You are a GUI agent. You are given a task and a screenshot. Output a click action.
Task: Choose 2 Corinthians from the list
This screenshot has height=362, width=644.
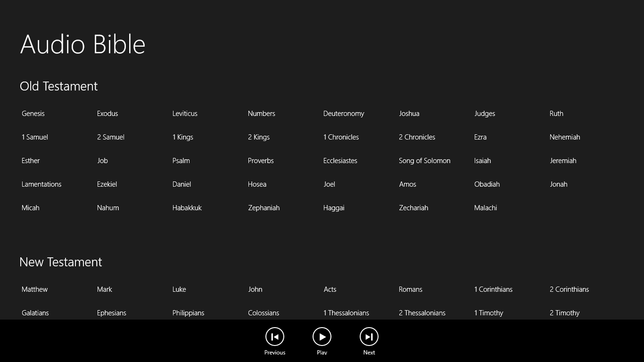coord(569,289)
